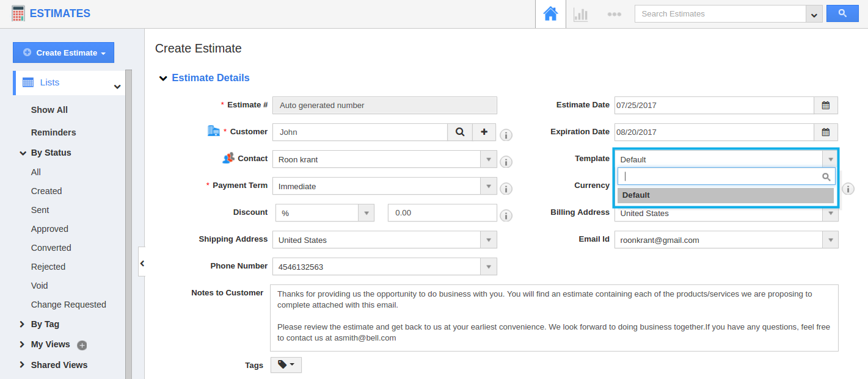The height and width of the screenshot is (379, 868).
Task: Open the Payment Term dropdown
Action: click(488, 186)
